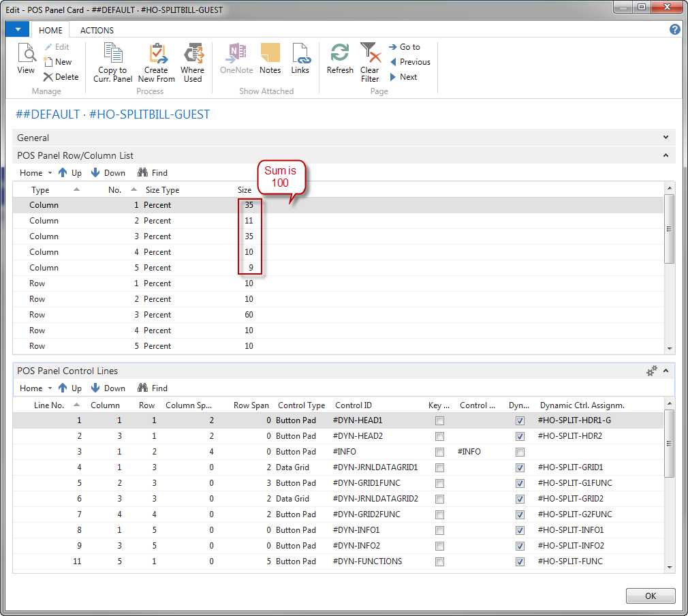Open the blue application menu dropdown
Screen dimensions: 688x616
(x=17, y=29)
